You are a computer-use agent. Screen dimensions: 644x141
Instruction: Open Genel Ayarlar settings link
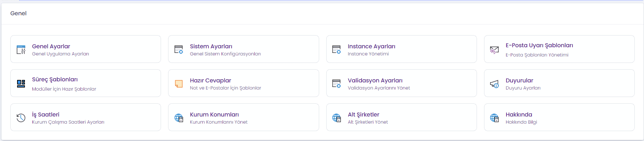coord(51,46)
